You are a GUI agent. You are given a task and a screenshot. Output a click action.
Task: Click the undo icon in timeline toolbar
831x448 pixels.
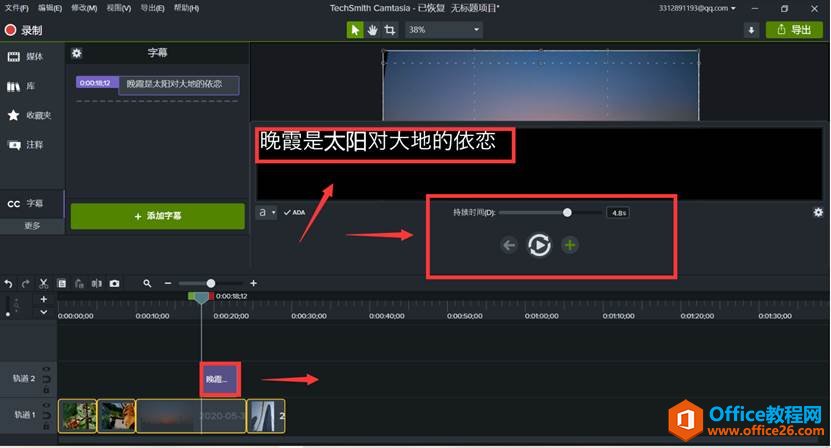tap(8, 284)
